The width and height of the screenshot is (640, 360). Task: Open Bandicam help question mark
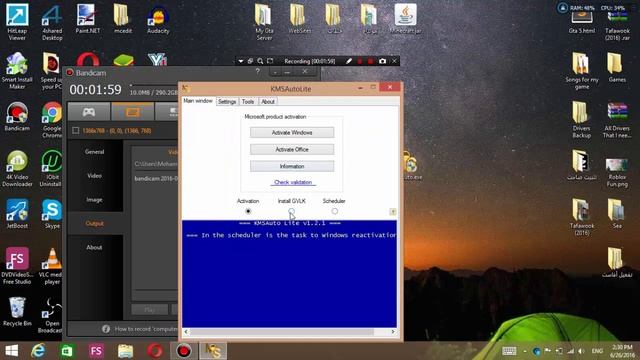(x=258, y=71)
